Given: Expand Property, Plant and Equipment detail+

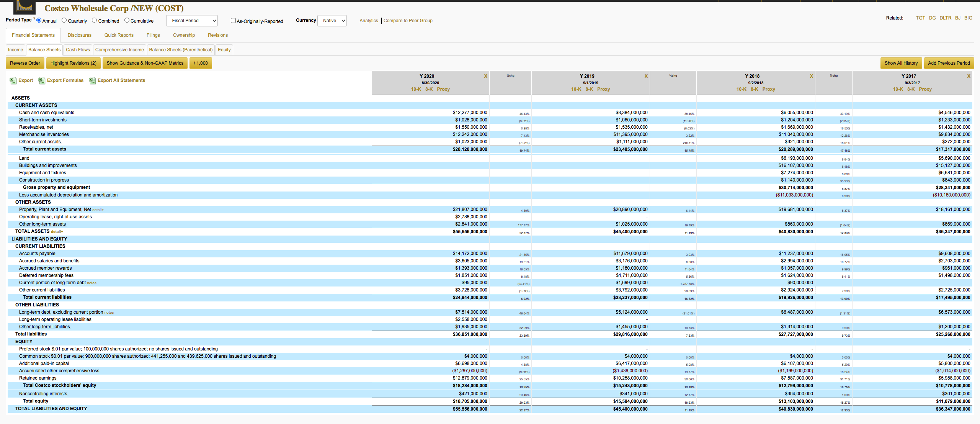Looking at the screenshot, I should 98,210.
